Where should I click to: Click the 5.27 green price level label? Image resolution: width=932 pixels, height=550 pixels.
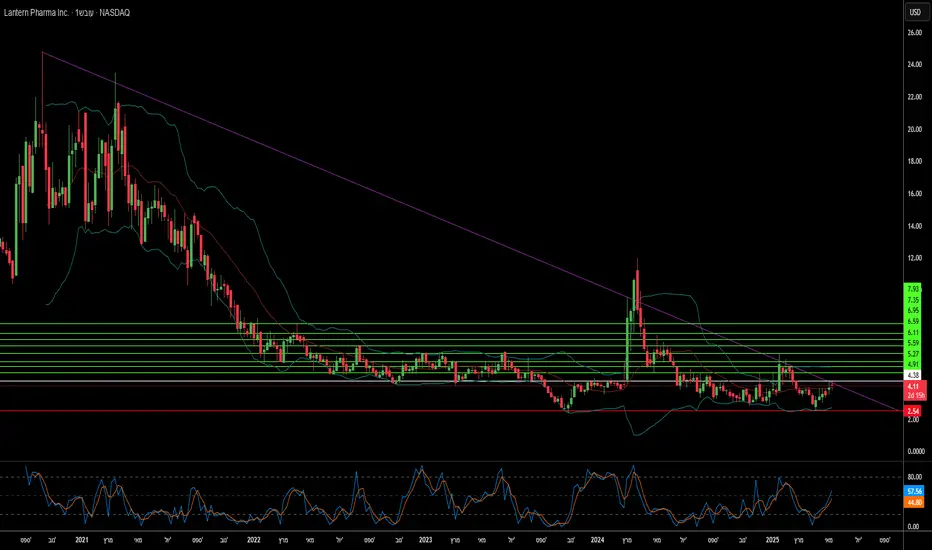912,353
